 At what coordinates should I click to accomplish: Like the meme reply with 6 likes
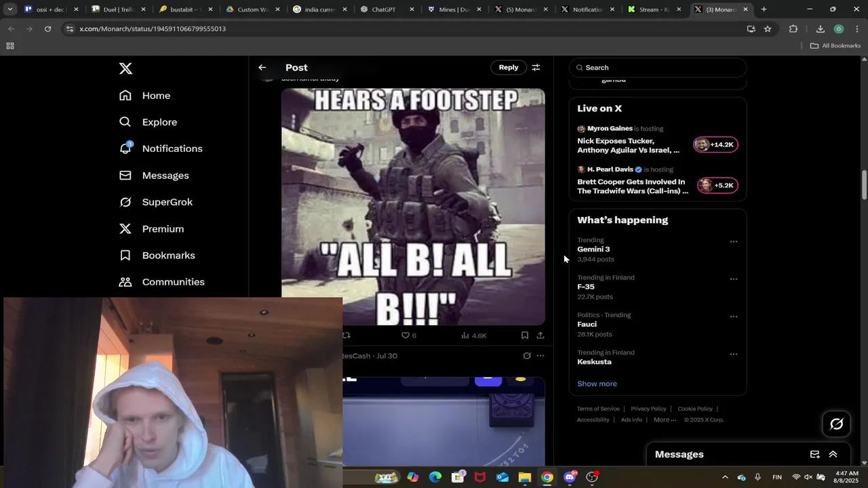click(x=408, y=335)
